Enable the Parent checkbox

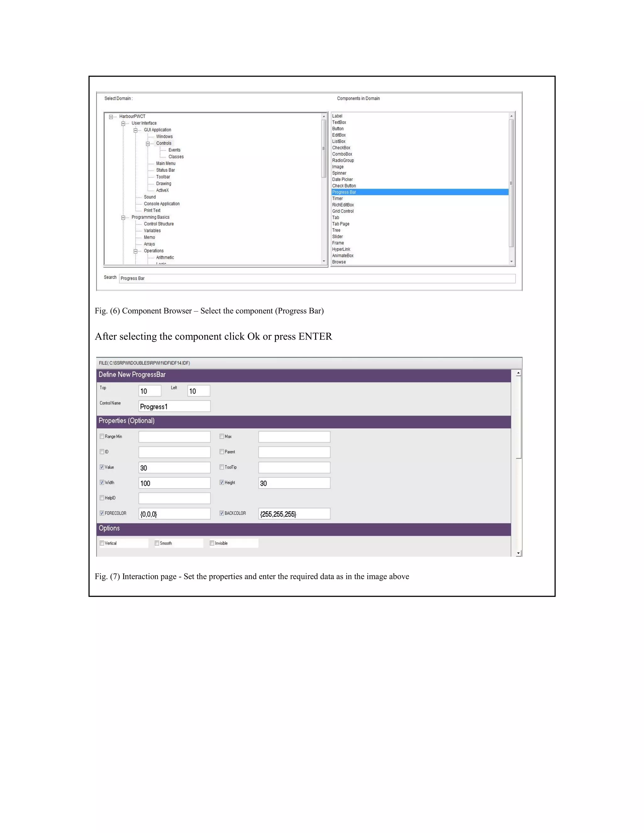(x=222, y=452)
